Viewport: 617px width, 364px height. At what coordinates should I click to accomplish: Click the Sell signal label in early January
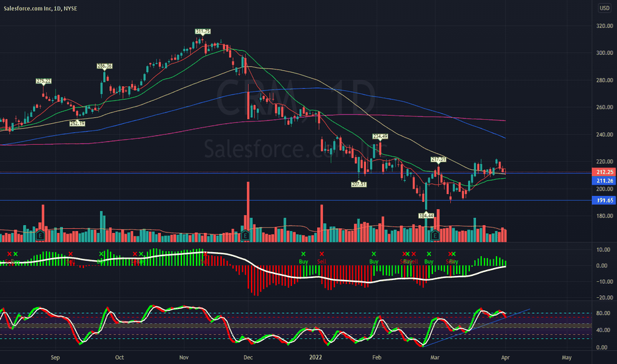point(322,261)
